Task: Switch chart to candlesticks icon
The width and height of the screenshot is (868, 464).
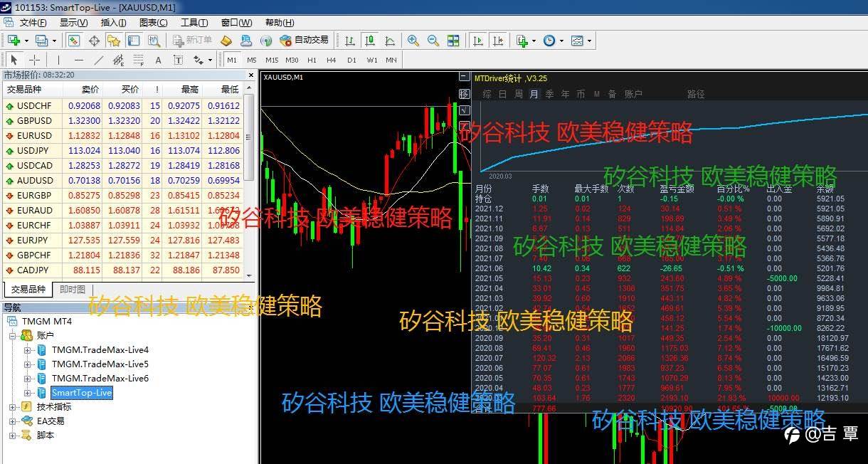Action: (369, 41)
